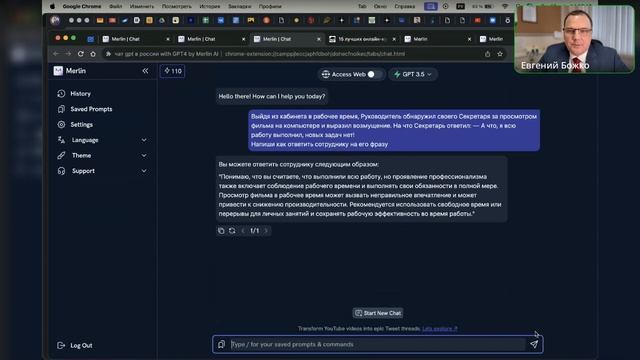Click the Merlin logo in sidebar header

coord(58,71)
